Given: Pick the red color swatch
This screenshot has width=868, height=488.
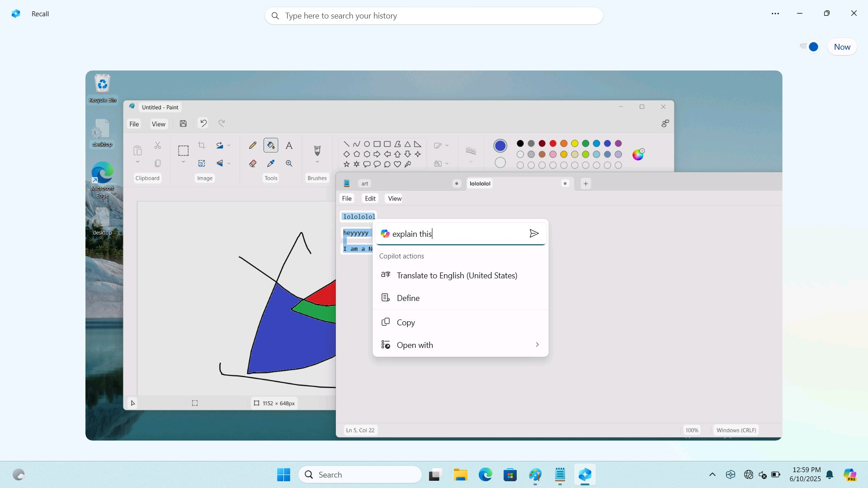Looking at the screenshot, I should point(553,144).
